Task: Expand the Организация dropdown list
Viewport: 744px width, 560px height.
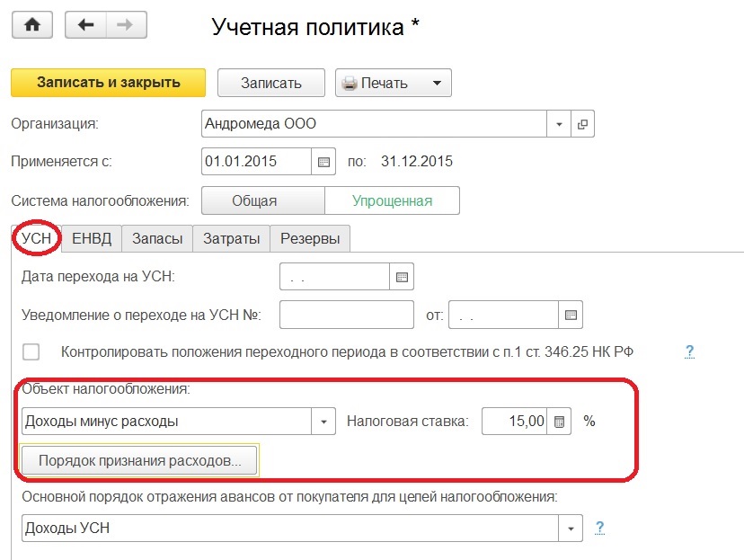Action: click(x=559, y=124)
